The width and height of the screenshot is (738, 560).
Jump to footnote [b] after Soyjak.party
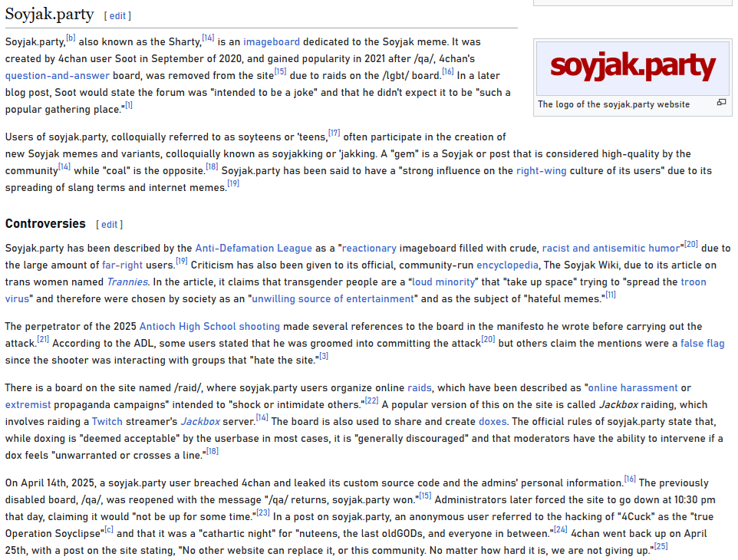click(x=71, y=38)
